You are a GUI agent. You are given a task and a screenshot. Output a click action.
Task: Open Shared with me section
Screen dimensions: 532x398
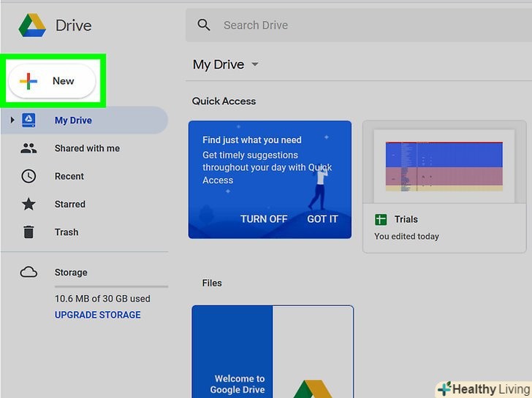click(x=87, y=148)
